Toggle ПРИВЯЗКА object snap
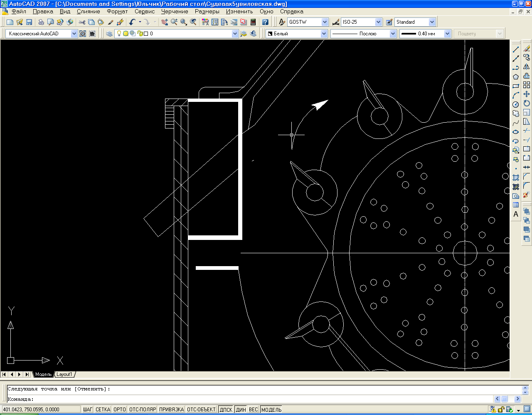This screenshot has width=532, height=415. pyautogui.click(x=171, y=410)
